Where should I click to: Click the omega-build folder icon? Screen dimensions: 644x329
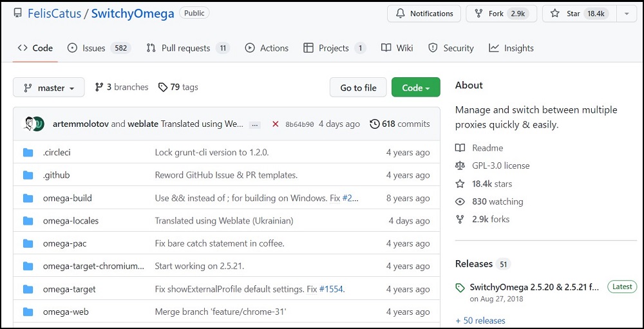click(28, 198)
